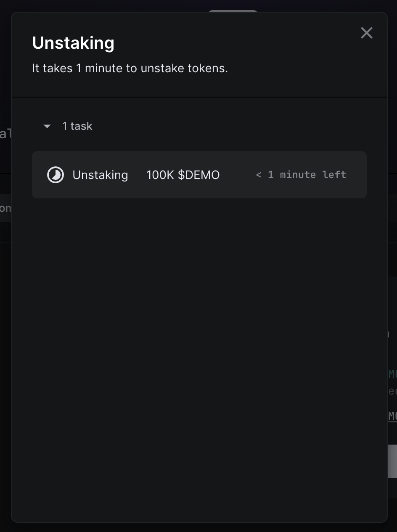Select the "Unstaking" label in the task row

click(x=100, y=175)
